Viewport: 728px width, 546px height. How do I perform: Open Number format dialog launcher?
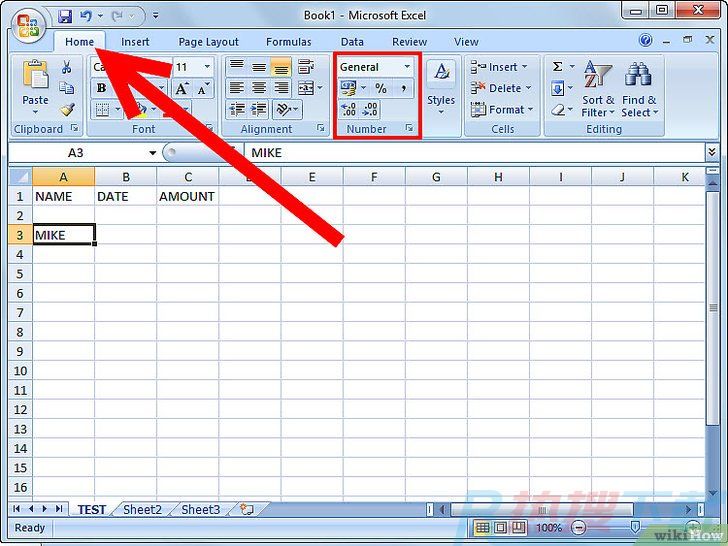point(409,128)
